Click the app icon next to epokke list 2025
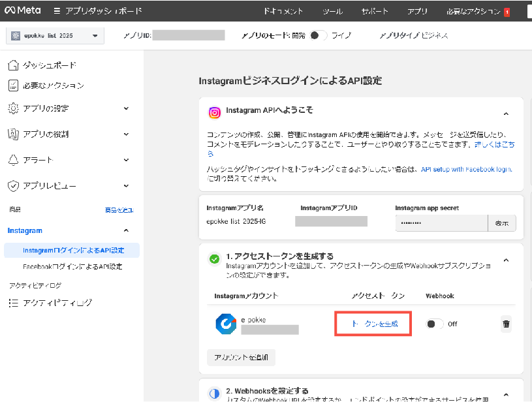Screen dimensions: 532x402 click(16, 36)
